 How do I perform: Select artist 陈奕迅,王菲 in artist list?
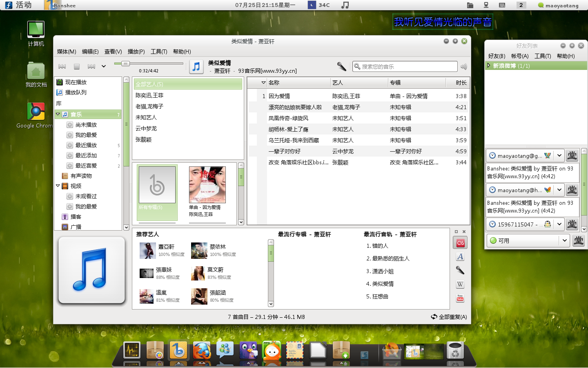[188, 95]
